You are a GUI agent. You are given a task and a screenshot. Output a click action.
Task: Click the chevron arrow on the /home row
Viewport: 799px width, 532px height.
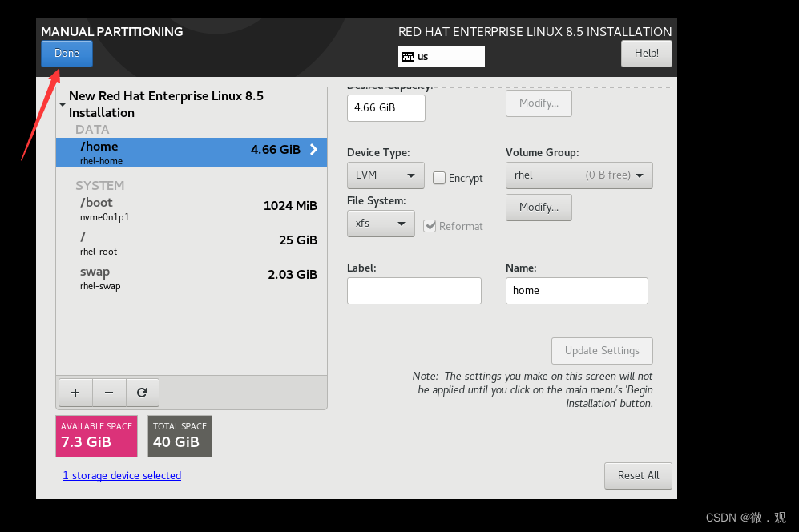tap(314, 149)
